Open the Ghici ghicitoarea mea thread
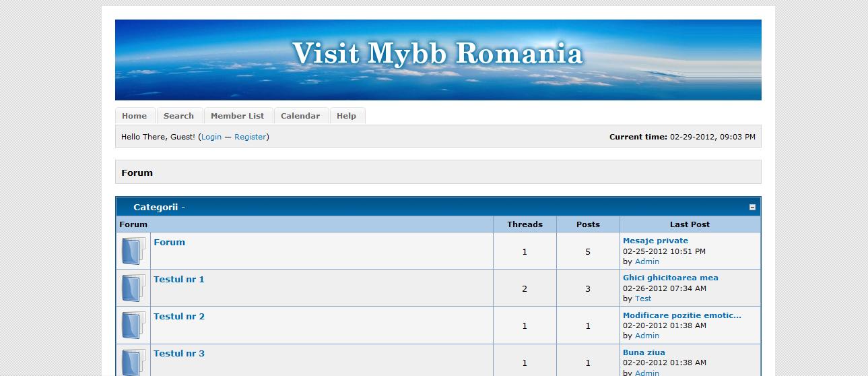Image resolution: width=868 pixels, height=376 pixels. 670,278
